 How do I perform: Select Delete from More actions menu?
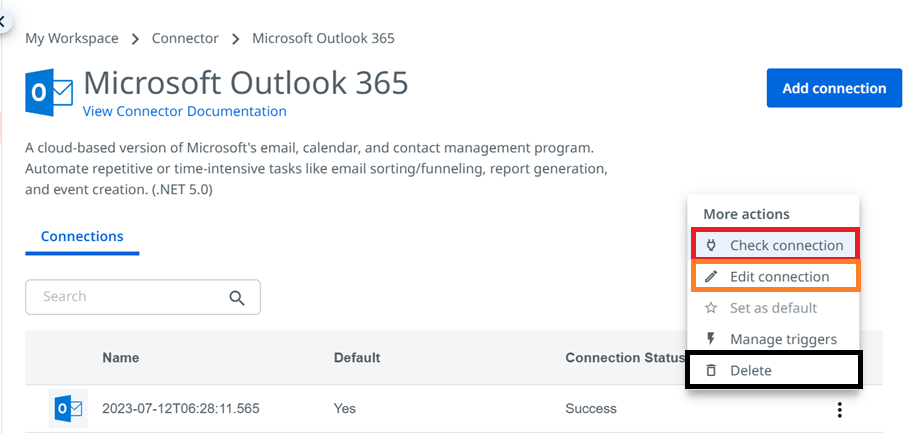click(x=773, y=370)
